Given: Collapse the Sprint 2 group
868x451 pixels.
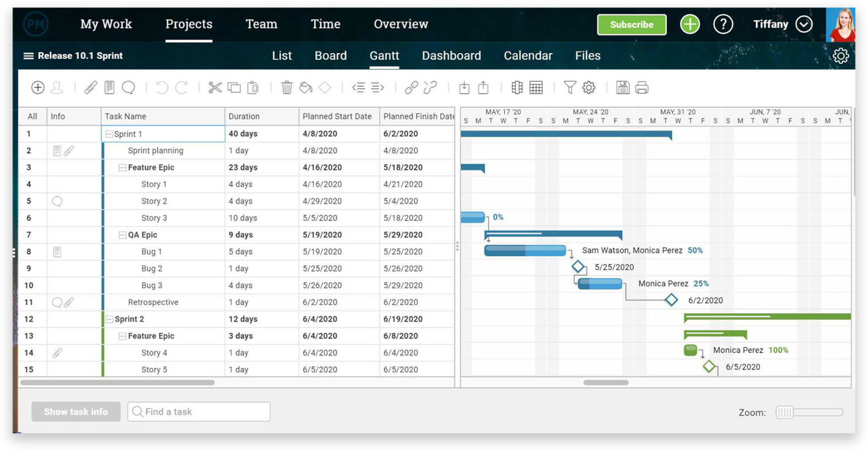Looking at the screenshot, I should click(110, 319).
